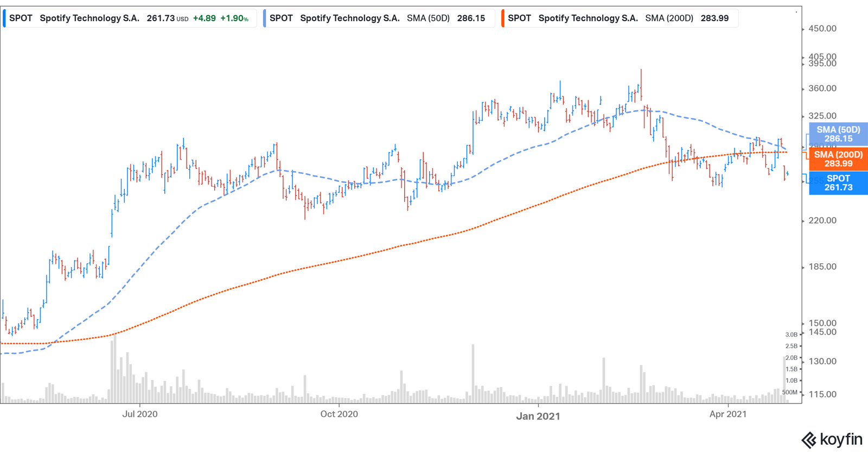Click the 130.00 price axis label
868x455 pixels.
coord(822,361)
